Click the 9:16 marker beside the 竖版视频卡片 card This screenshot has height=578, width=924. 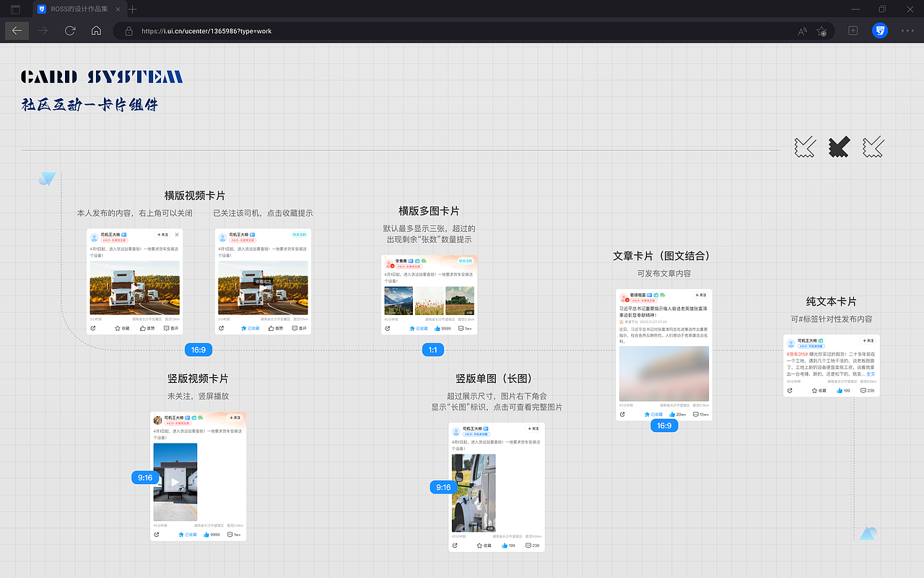tap(145, 478)
